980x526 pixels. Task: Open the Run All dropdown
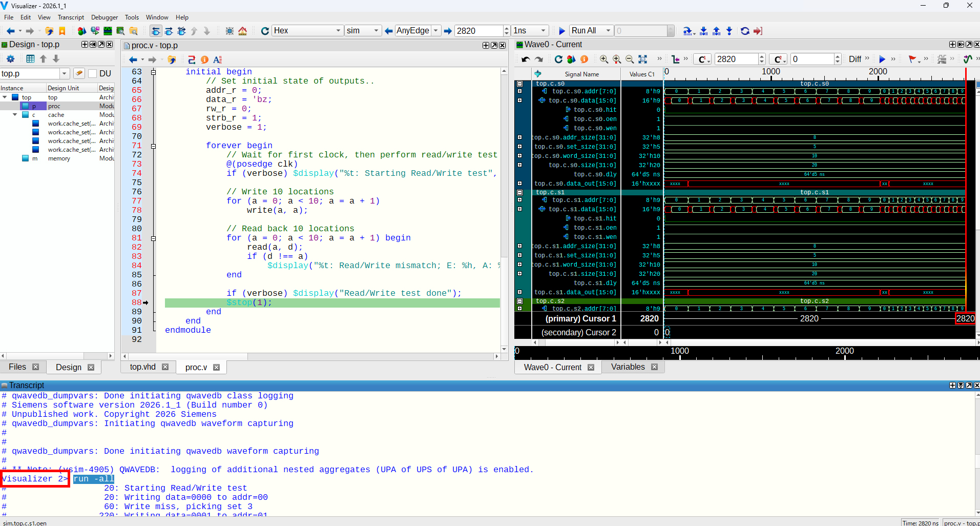[591, 31]
